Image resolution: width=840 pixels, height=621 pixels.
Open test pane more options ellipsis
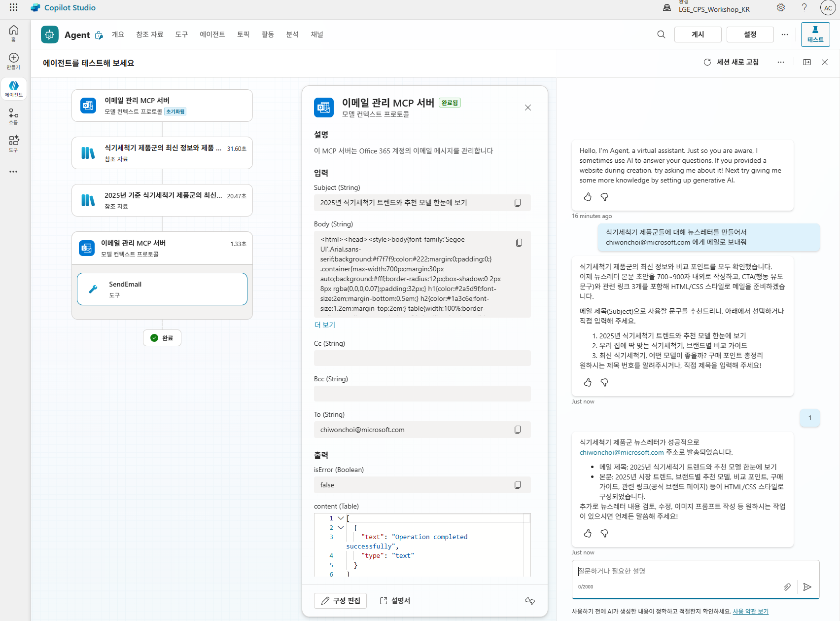(x=781, y=62)
